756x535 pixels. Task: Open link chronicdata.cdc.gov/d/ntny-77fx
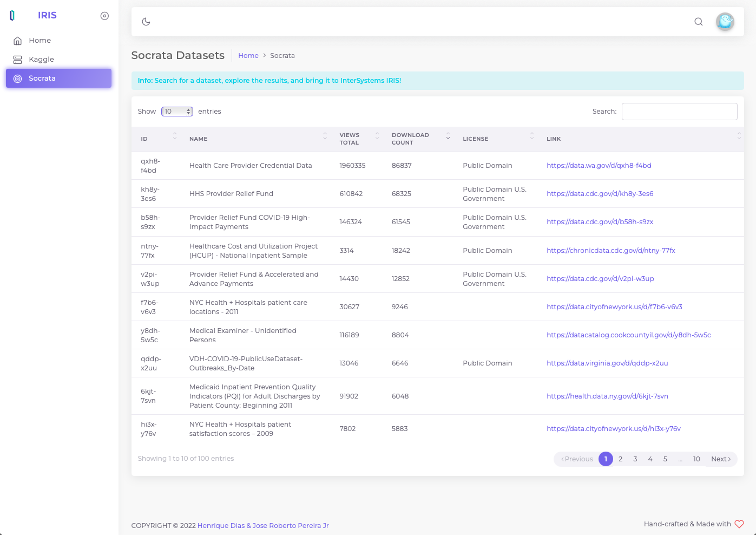coord(611,251)
